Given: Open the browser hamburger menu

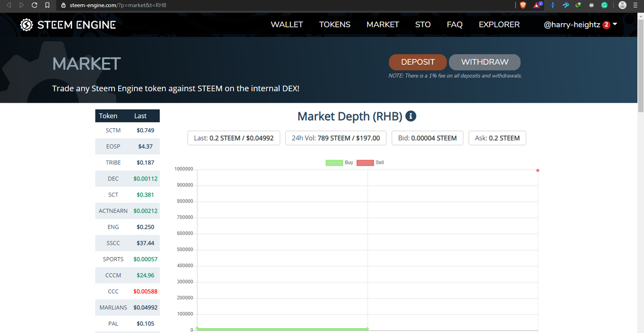Looking at the screenshot, I should (x=636, y=5).
